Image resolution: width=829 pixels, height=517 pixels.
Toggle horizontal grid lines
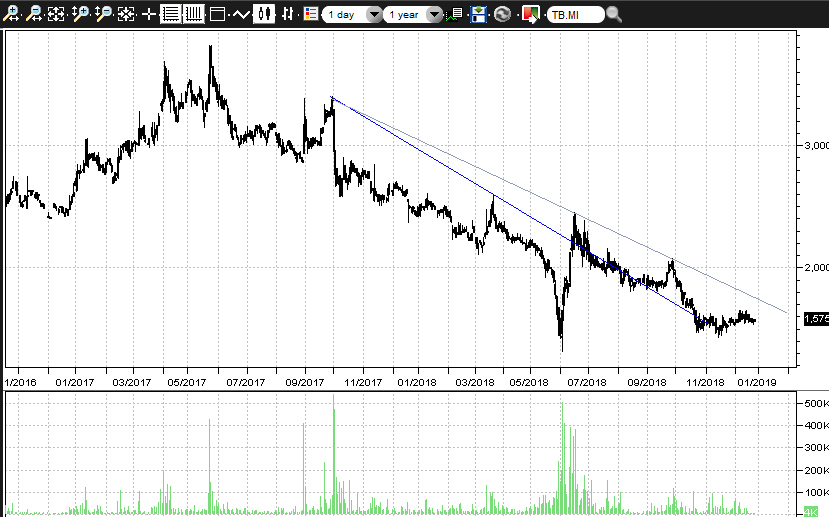pyautogui.click(x=170, y=14)
